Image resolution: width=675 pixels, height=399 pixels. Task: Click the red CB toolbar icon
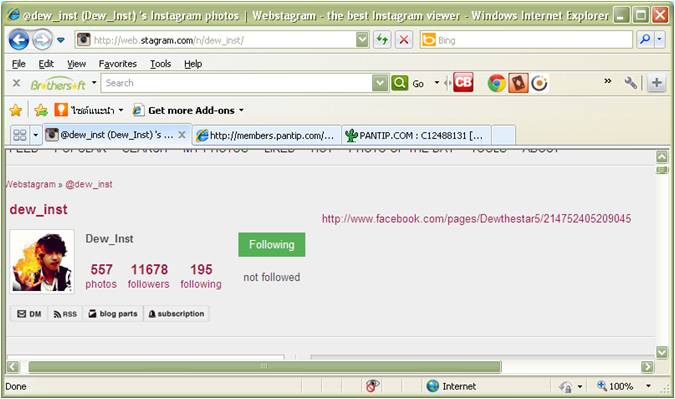pos(463,82)
